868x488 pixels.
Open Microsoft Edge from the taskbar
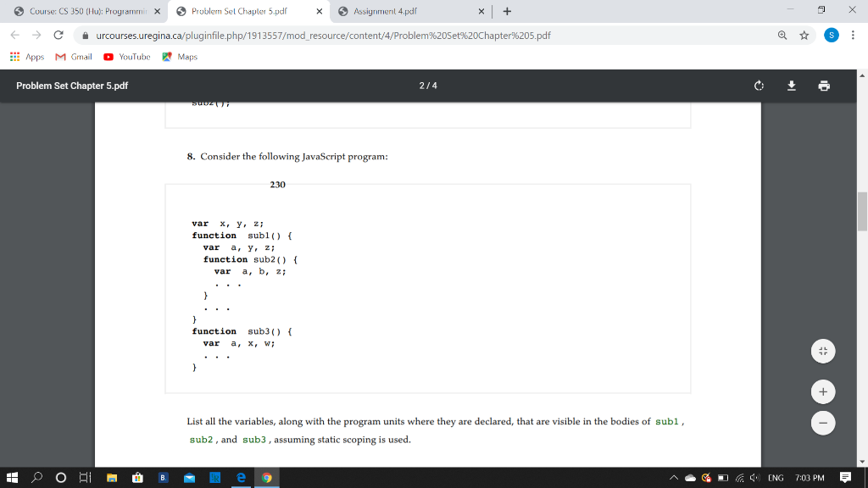pos(241,477)
